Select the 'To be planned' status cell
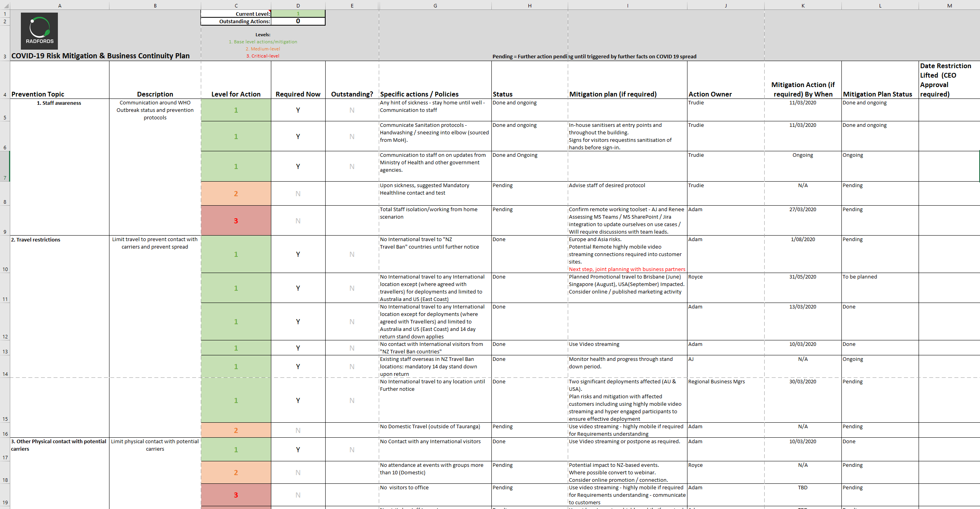The height and width of the screenshot is (509, 980). (880, 288)
